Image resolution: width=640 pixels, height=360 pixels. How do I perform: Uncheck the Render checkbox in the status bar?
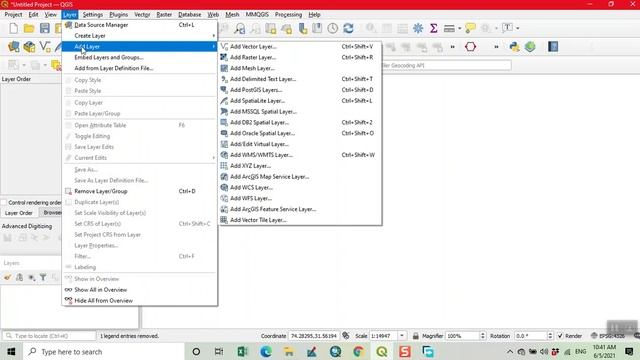point(560,336)
